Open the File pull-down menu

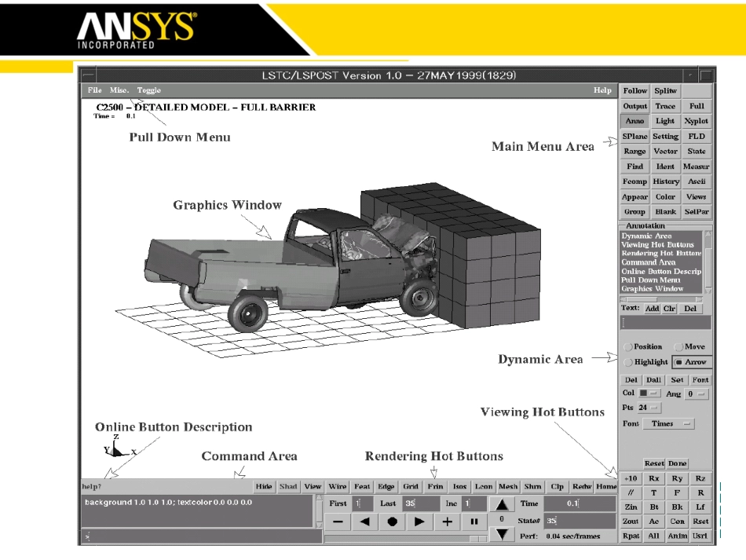[x=94, y=90]
